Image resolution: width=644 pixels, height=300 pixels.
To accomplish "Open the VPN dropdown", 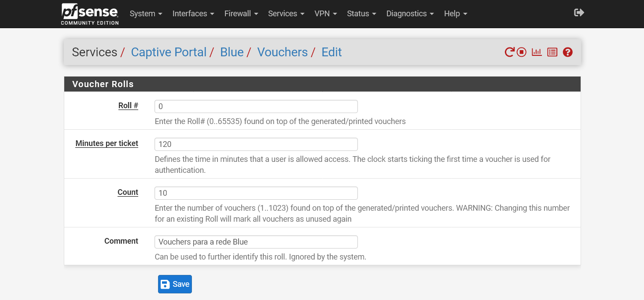I will pyautogui.click(x=325, y=14).
